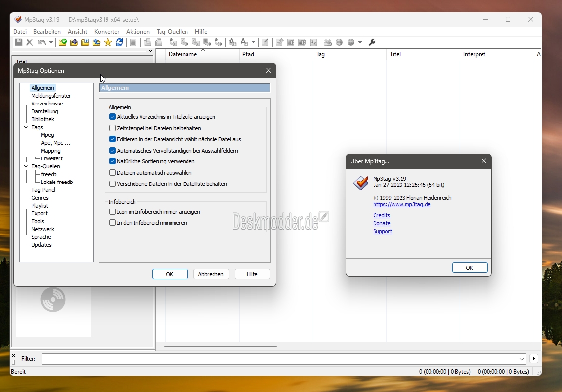Close the filter bar with its small X

(x=13, y=356)
